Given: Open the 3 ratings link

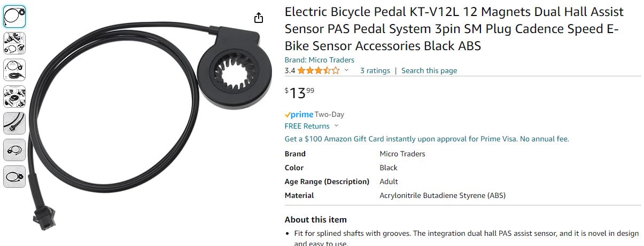Looking at the screenshot, I should click(375, 70).
